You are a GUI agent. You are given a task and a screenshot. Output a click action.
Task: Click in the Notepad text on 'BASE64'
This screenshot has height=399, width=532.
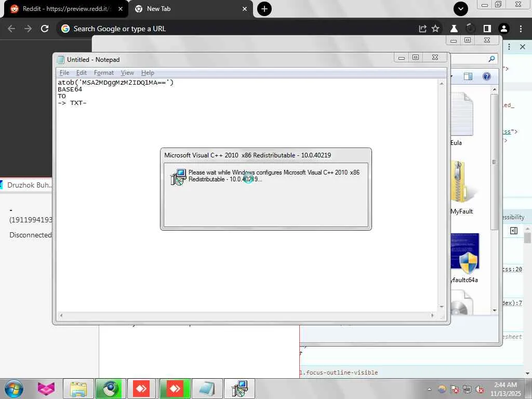coord(70,89)
